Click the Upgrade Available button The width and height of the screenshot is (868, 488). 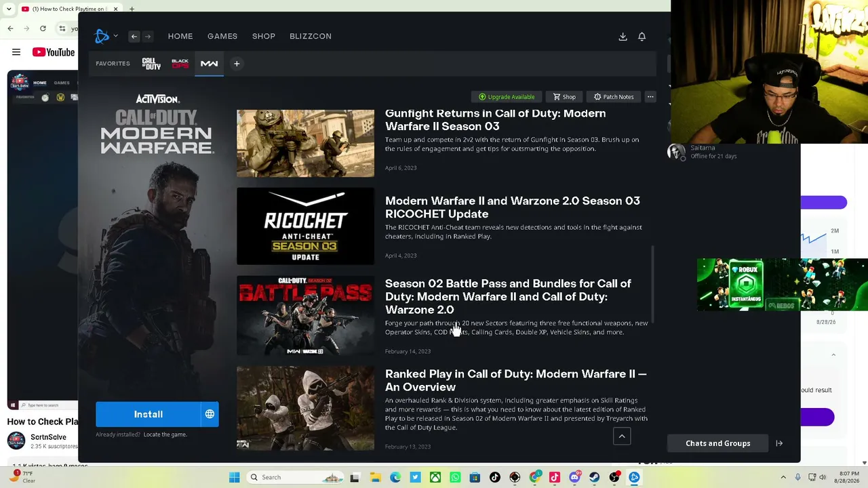coord(507,97)
